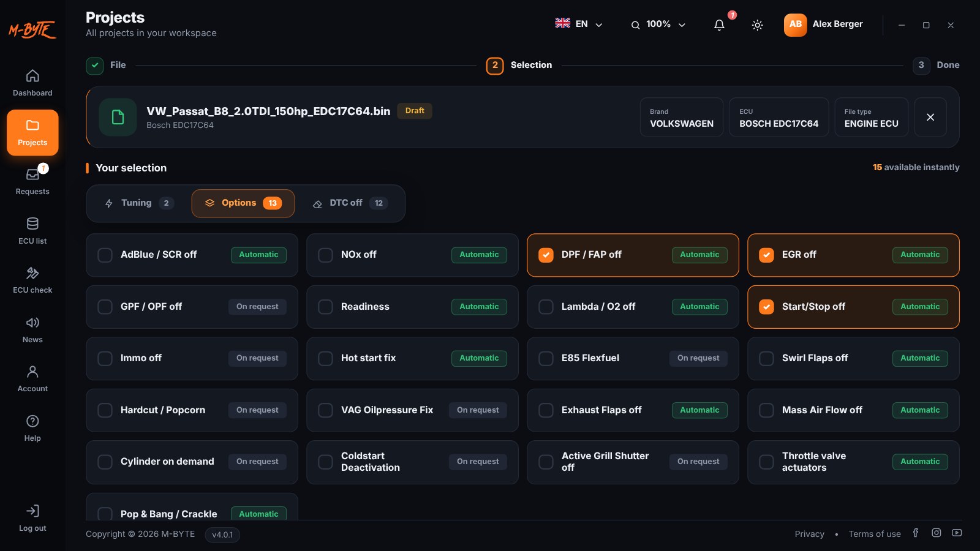Remove the VW Passat file with X
980x551 pixels.
[x=930, y=117]
